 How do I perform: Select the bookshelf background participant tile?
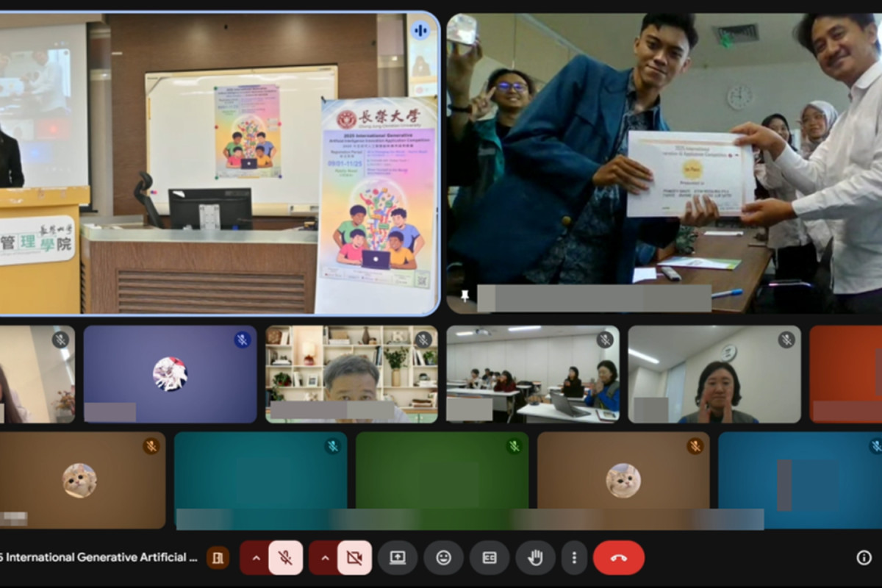point(351,373)
